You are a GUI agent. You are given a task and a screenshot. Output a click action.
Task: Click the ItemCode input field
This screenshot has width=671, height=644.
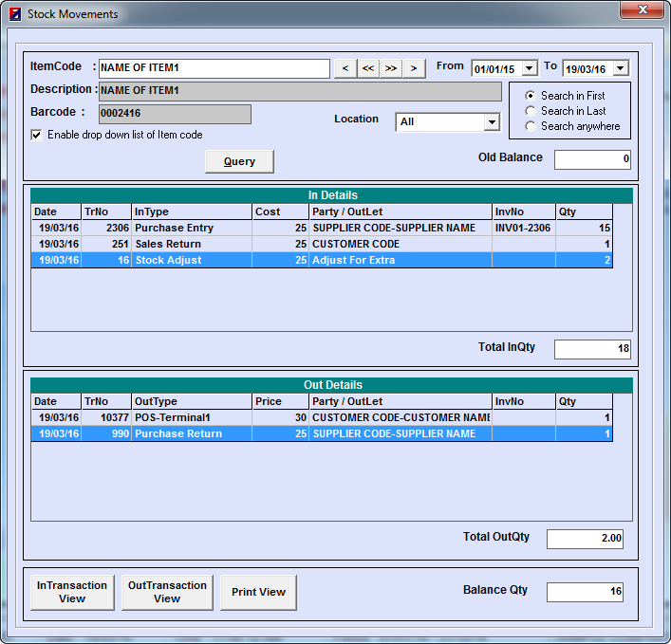click(214, 68)
